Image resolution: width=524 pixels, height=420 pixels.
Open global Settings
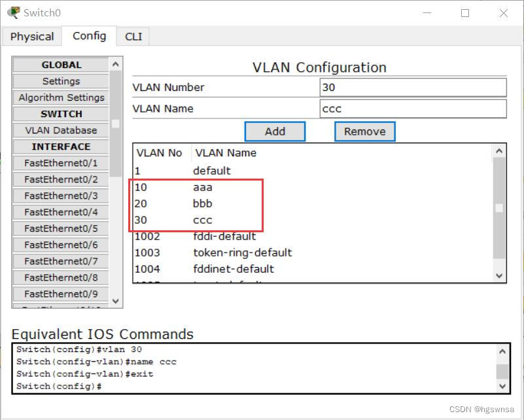pyautogui.click(x=61, y=81)
